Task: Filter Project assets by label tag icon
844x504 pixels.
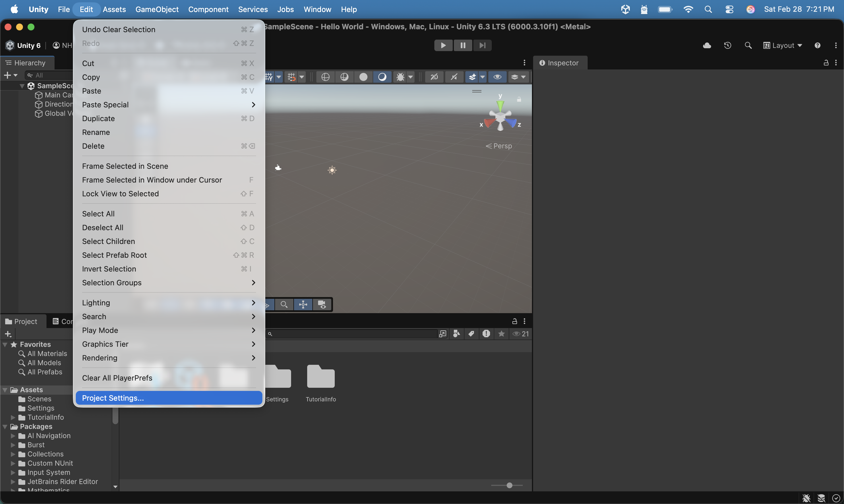Action: click(471, 334)
